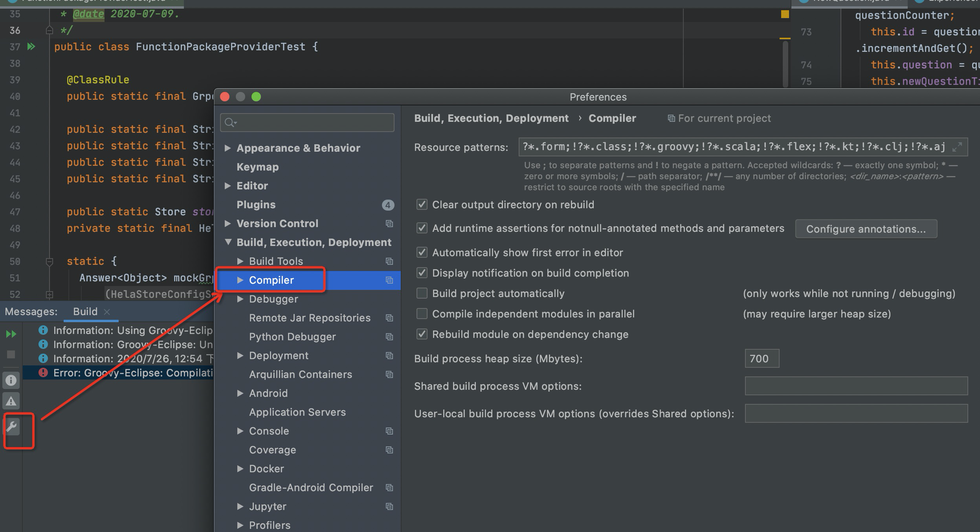Click the stop build square icon

11,355
